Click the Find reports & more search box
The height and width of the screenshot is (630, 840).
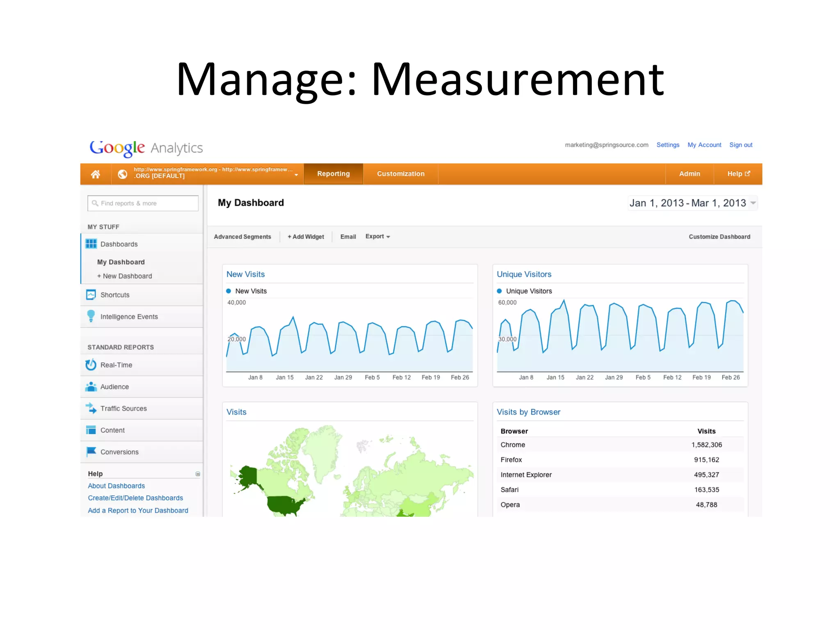coord(143,203)
